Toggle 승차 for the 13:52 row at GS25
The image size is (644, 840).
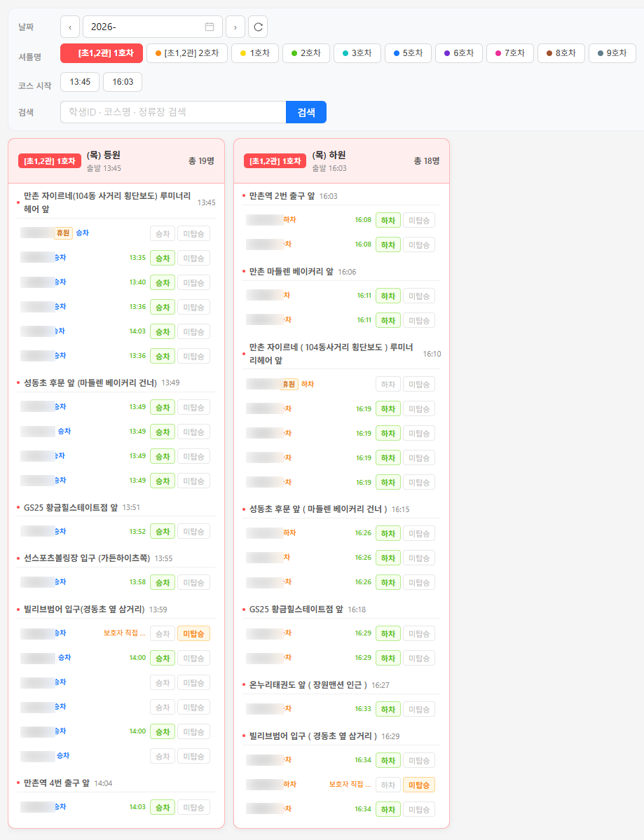[x=163, y=532]
